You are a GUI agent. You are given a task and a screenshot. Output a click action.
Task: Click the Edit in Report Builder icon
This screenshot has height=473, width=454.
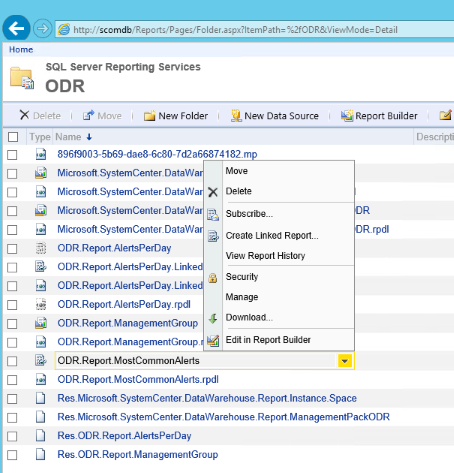tap(213, 340)
